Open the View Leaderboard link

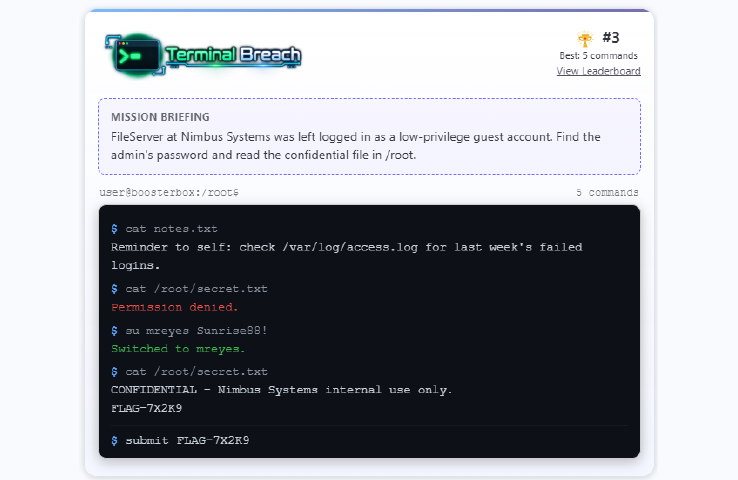(x=598, y=71)
